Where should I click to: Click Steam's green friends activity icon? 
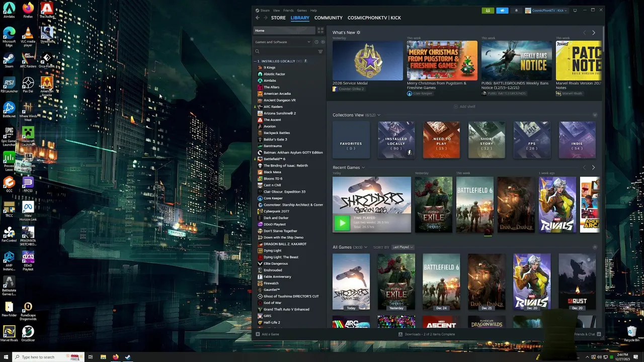[x=487, y=11]
